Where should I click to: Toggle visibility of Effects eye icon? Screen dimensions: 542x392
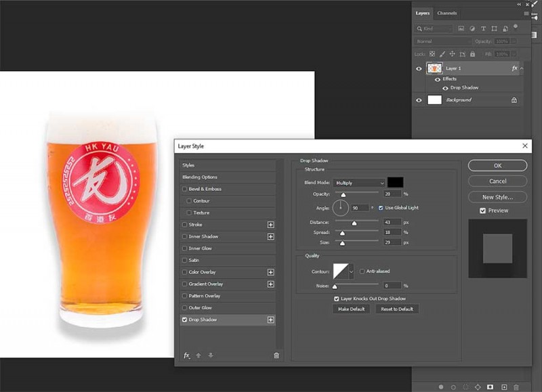438,79
